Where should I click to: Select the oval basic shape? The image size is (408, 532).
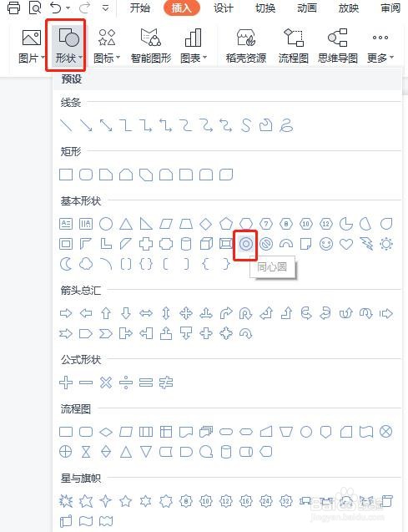click(x=106, y=224)
